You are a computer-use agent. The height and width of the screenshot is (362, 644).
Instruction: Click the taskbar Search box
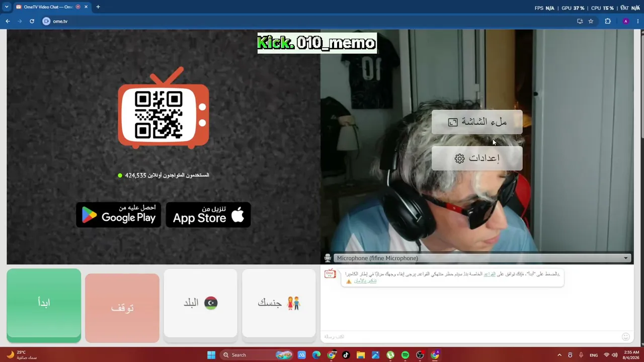click(x=257, y=355)
